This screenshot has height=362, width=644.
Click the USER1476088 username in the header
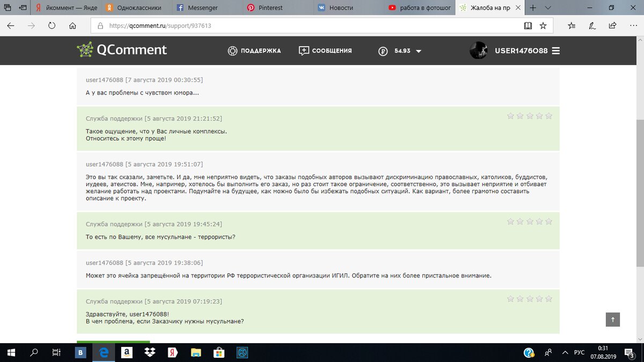tap(521, 51)
